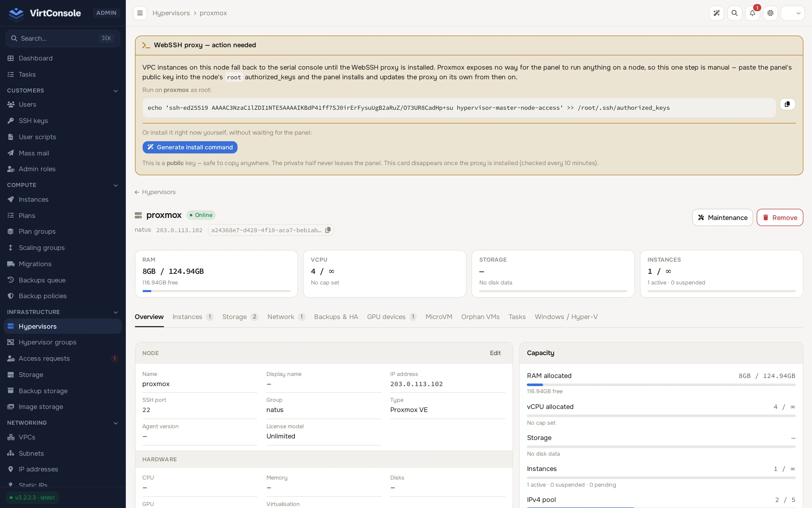Open Scaling groups in sidebar
Image resolution: width=812 pixels, height=508 pixels.
point(63,248)
